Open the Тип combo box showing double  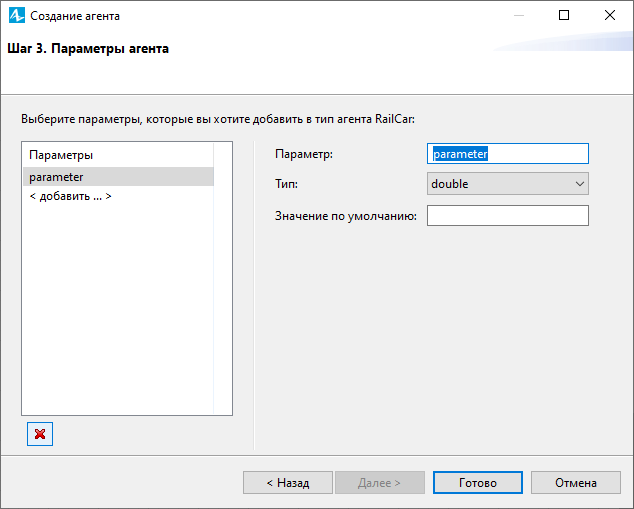[508, 184]
